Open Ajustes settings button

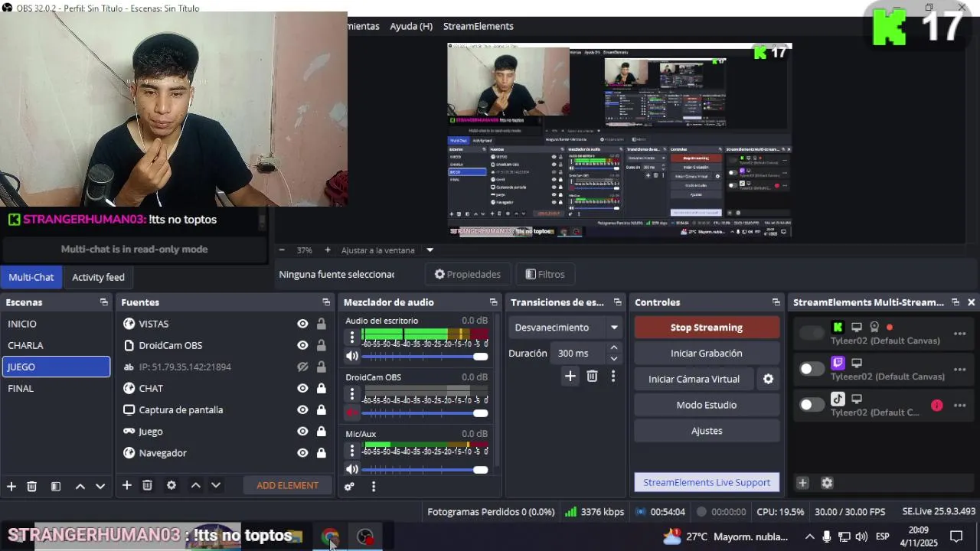point(707,431)
